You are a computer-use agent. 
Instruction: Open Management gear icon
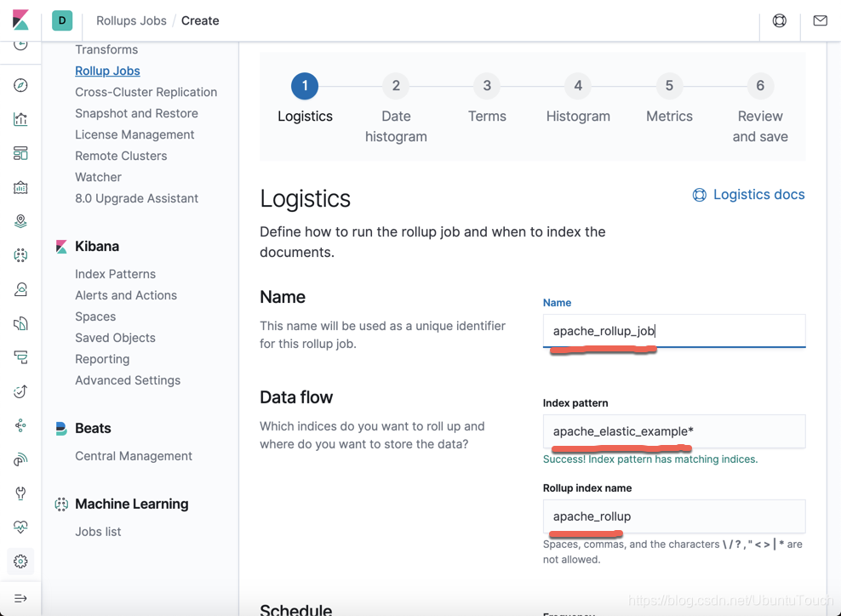point(20,562)
